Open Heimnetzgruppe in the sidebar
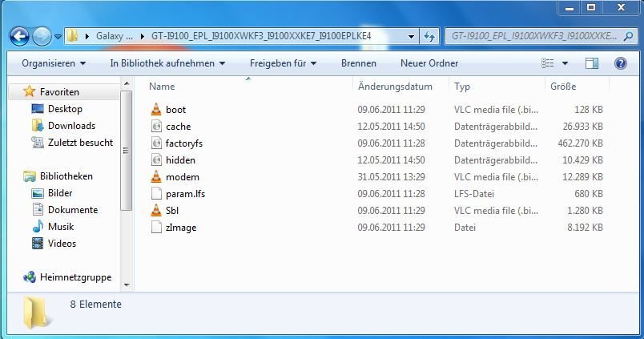The image size is (644, 339). 75,277
